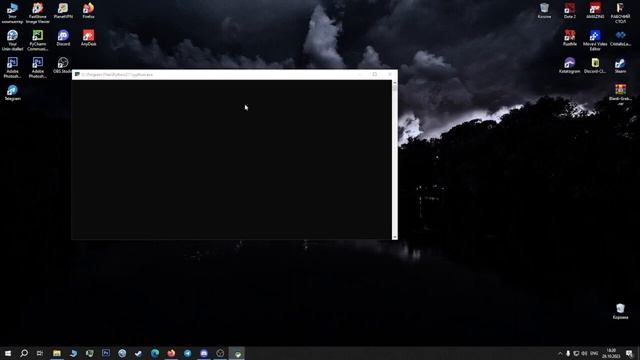Open File Explorer from the taskbar

point(57,353)
